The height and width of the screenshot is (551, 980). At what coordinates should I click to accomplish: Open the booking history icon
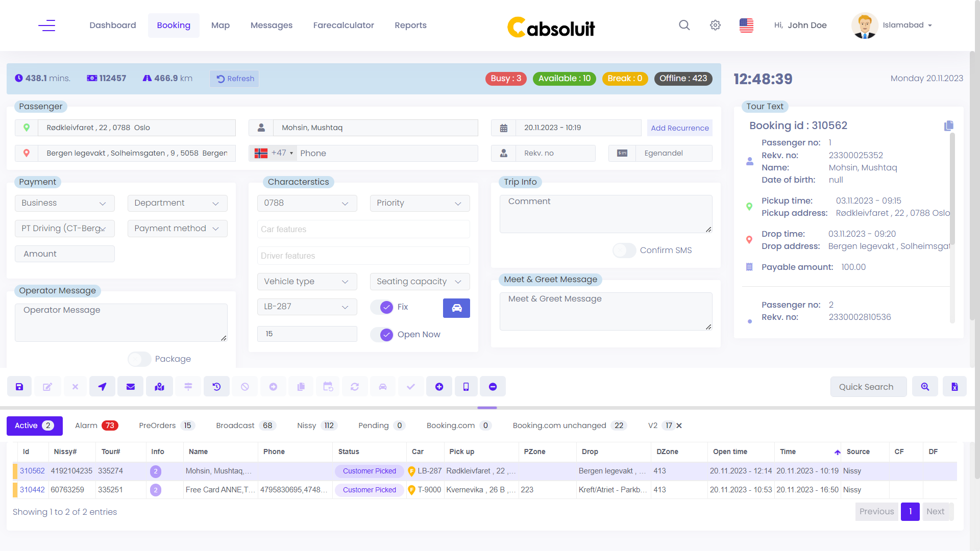[216, 387]
